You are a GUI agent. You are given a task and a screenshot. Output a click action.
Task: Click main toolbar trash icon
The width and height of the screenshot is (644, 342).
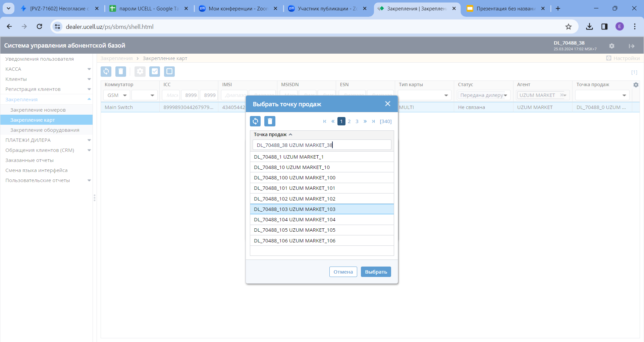[121, 71]
